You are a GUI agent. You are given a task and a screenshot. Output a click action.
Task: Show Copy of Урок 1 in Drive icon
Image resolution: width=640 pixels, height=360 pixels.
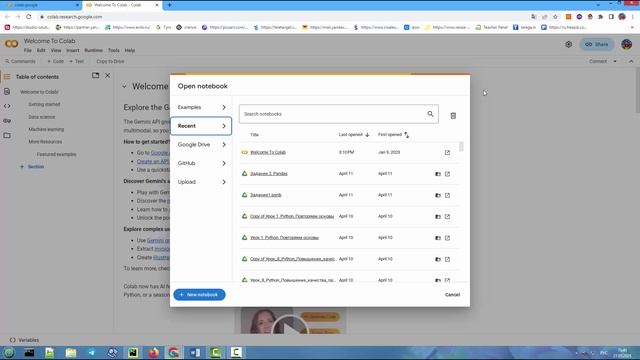438,216
